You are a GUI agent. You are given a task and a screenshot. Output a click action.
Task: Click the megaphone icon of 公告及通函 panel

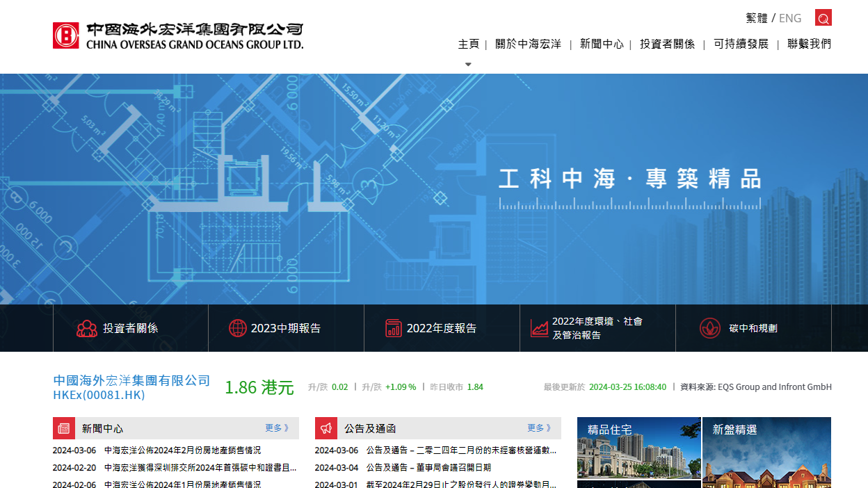tap(326, 428)
